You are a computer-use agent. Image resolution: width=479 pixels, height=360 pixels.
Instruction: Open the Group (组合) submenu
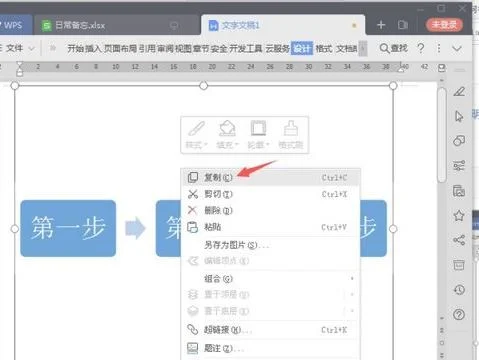[x=271, y=278]
